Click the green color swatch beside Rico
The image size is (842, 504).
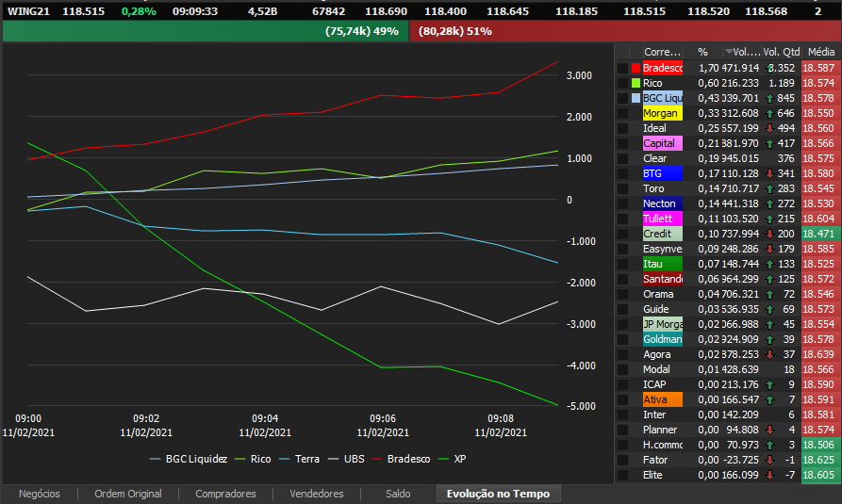tap(636, 83)
